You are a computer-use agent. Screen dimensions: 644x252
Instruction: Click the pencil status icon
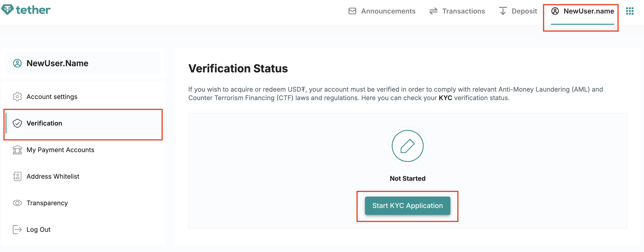point(407,146)
